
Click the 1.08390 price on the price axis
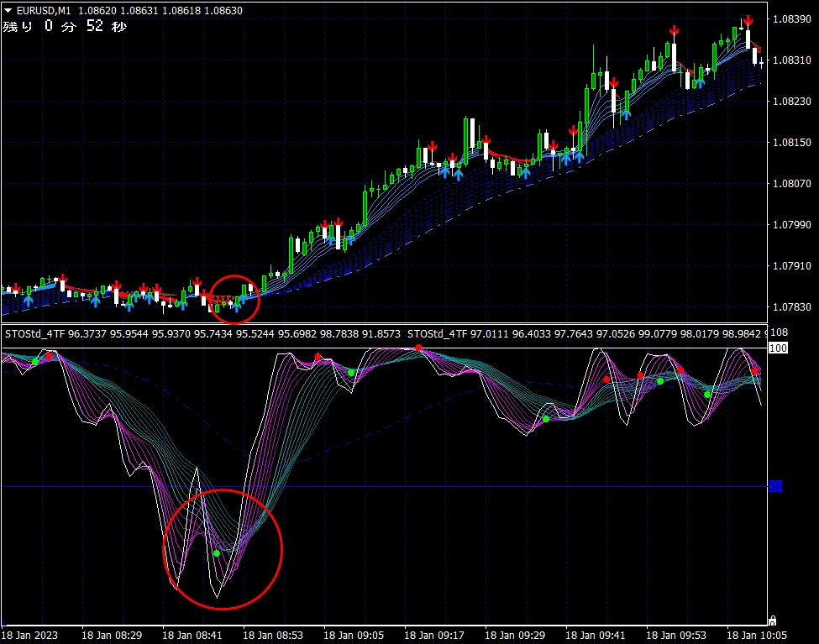(x=793, y=18)
